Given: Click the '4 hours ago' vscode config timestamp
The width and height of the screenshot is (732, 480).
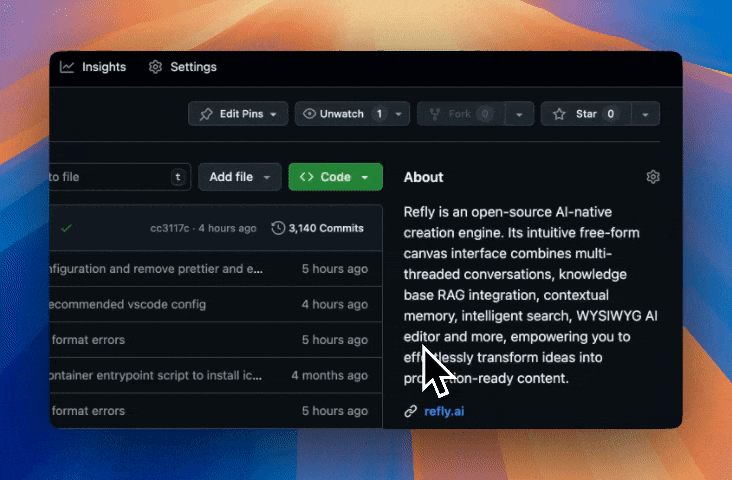Looking at the screenshot, I should (335, 304).
